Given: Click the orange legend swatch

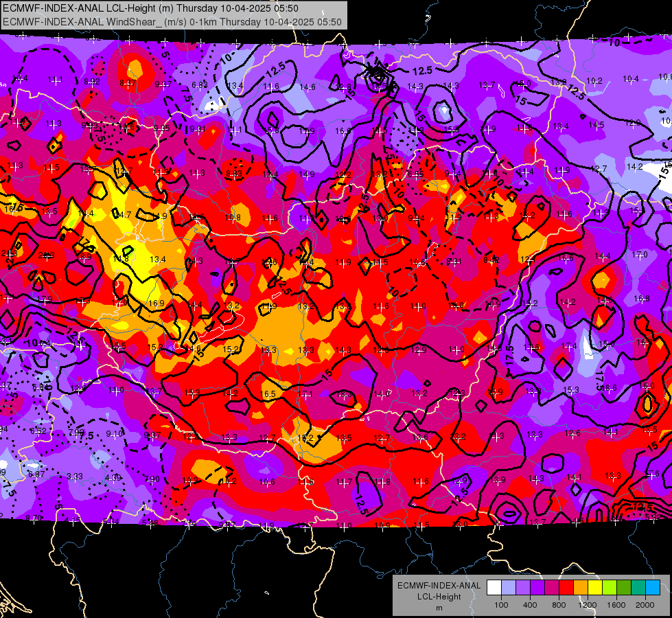Looking at the screenshot, I should 581,588.
